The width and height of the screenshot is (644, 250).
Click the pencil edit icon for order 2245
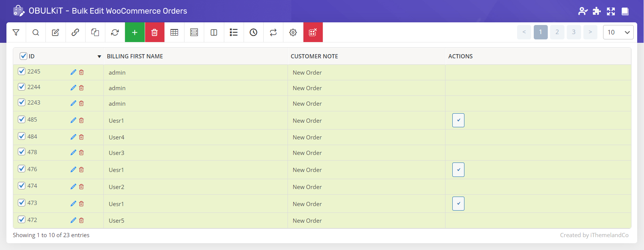coord(73,72)
